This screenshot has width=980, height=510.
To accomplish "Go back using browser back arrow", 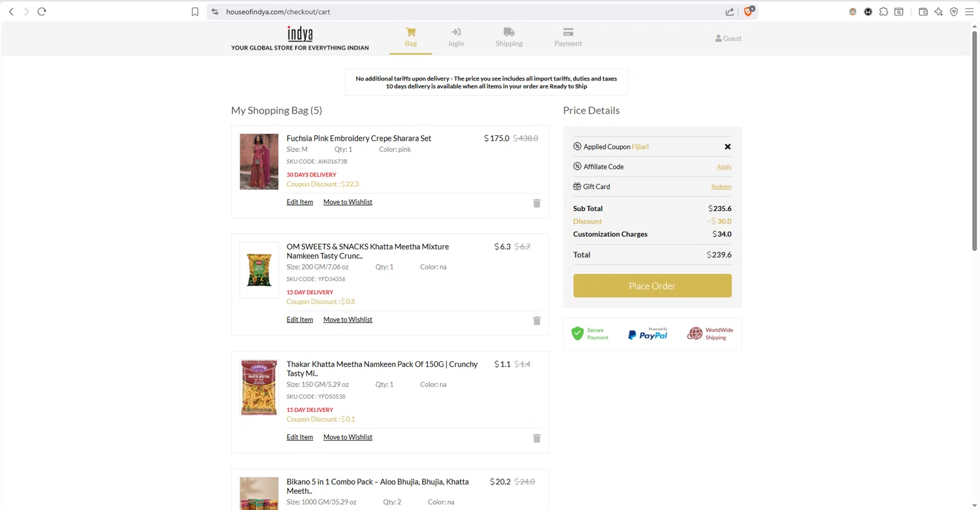I will [11, 12].
